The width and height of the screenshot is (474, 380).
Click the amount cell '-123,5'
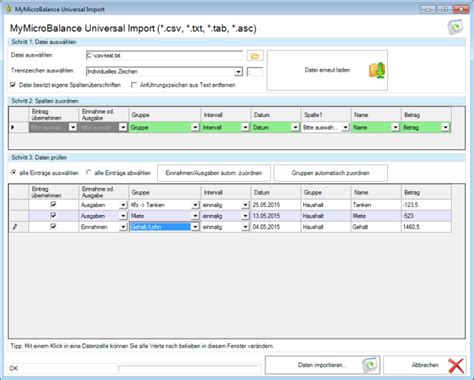tap(426, 205)
